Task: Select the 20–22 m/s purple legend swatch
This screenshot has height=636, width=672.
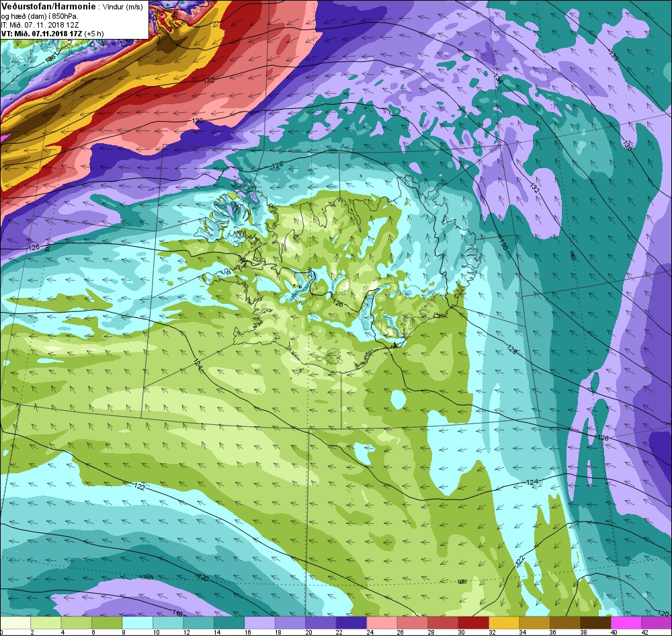Action: [321, 623]
